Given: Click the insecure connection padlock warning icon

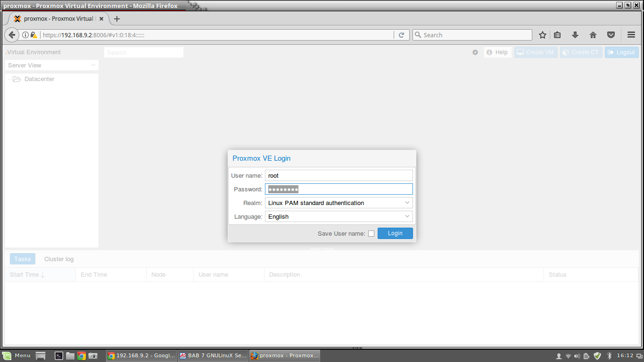Looking at the screenshot, I should (x=33, y=35).
